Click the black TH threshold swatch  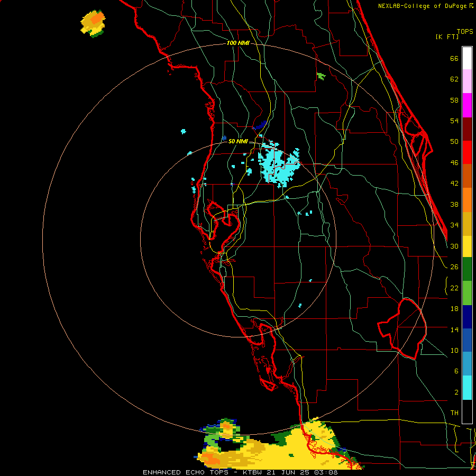467,411
